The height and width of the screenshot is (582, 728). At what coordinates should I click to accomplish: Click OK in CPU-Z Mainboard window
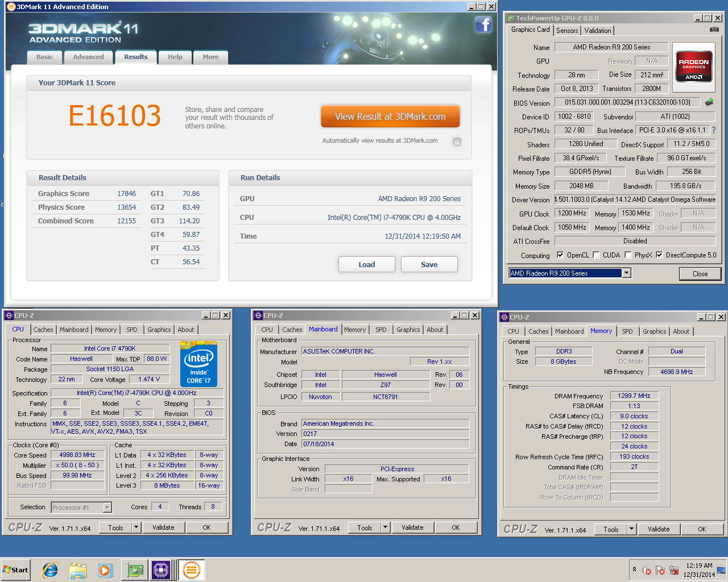(x=456, y=527)
